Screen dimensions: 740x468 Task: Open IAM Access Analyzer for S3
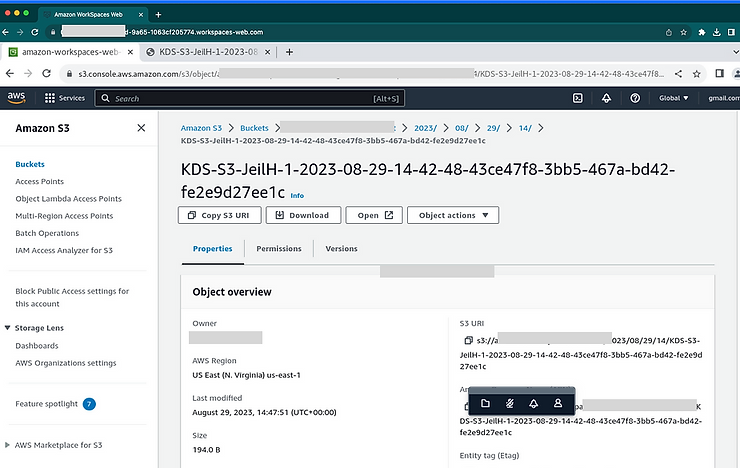pyautogui.click(x=64, y=250)
